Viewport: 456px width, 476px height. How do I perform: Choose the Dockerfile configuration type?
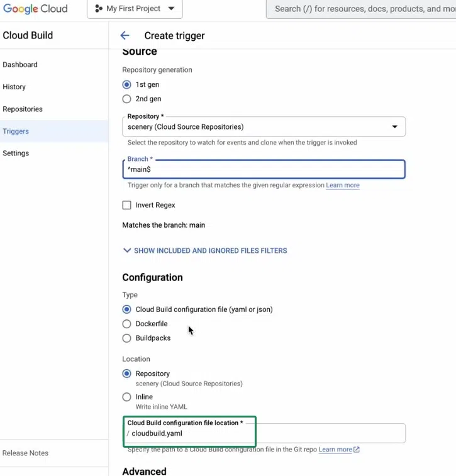pos(127,324)
